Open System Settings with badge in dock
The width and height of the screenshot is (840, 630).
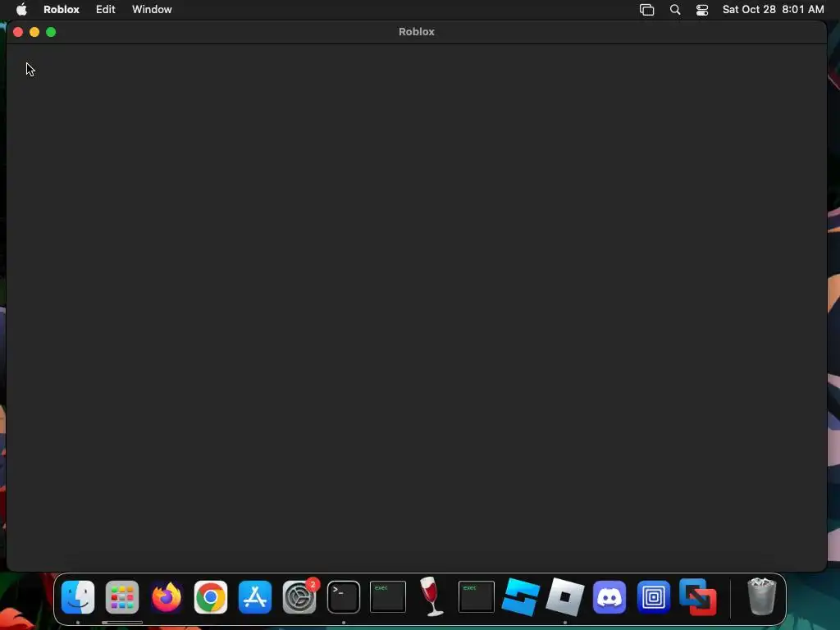tap(299, 597)
